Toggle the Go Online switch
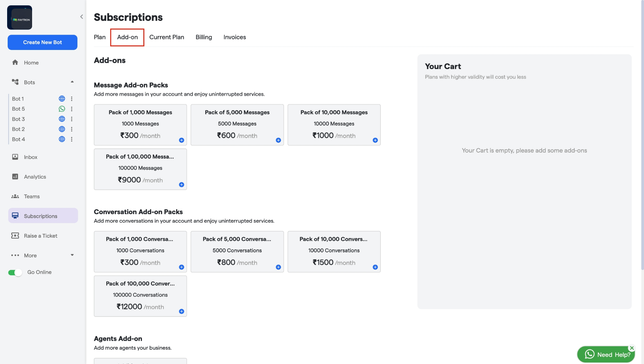The width and height of the screenshot is (644, 364). coord(15,272)
